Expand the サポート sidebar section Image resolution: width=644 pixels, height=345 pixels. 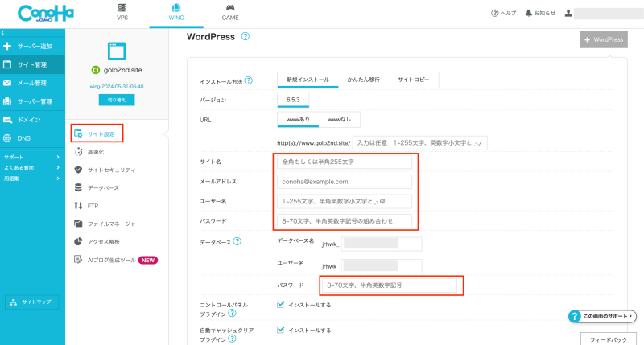click(x=58, y=157)
